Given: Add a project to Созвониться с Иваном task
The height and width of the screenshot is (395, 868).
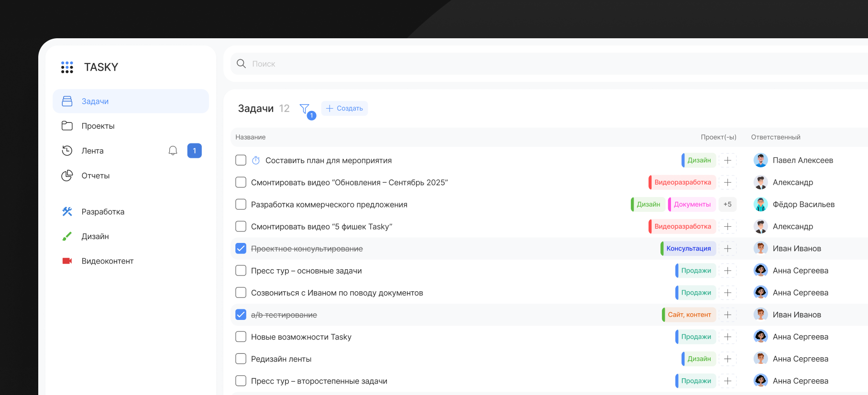Looking at the screenshot, I should tap(727, 293).
